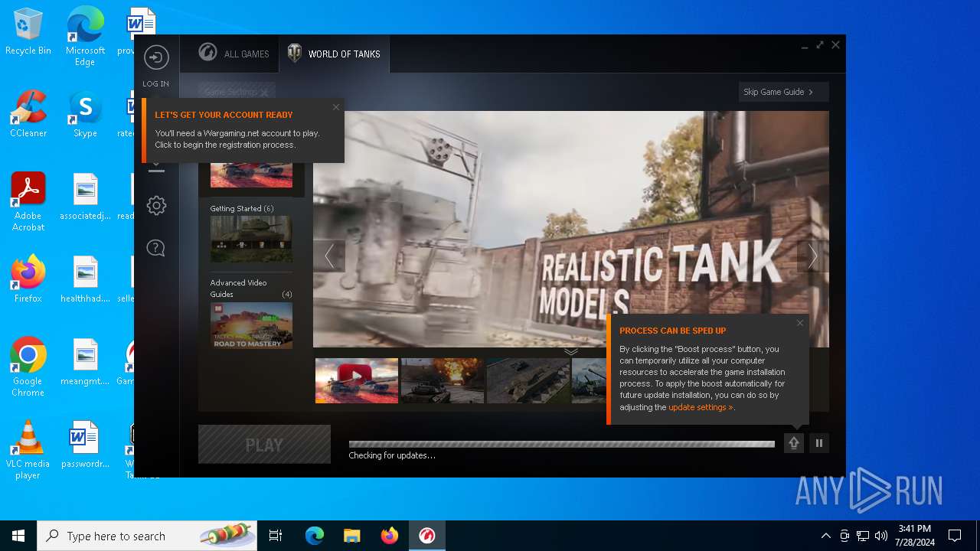Launch Firefox from desktop shortcut
The width and height of the screenshot is (980, 551).
coord(28,279)
